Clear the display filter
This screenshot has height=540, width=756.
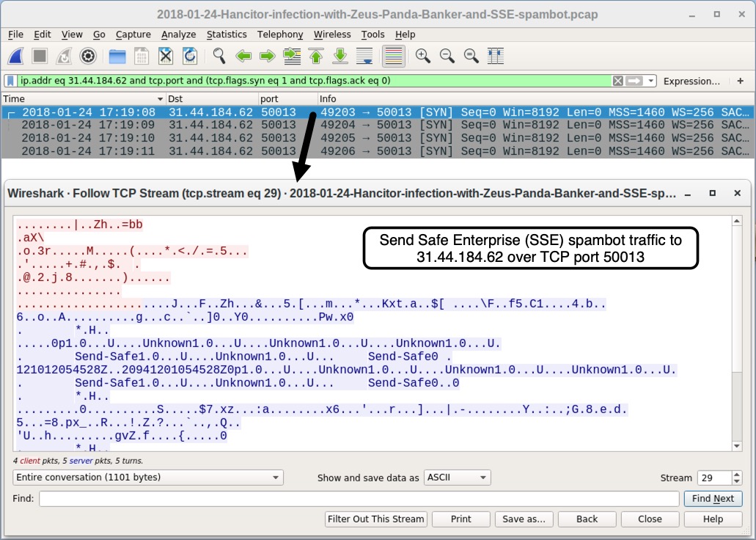pos(617,81)
